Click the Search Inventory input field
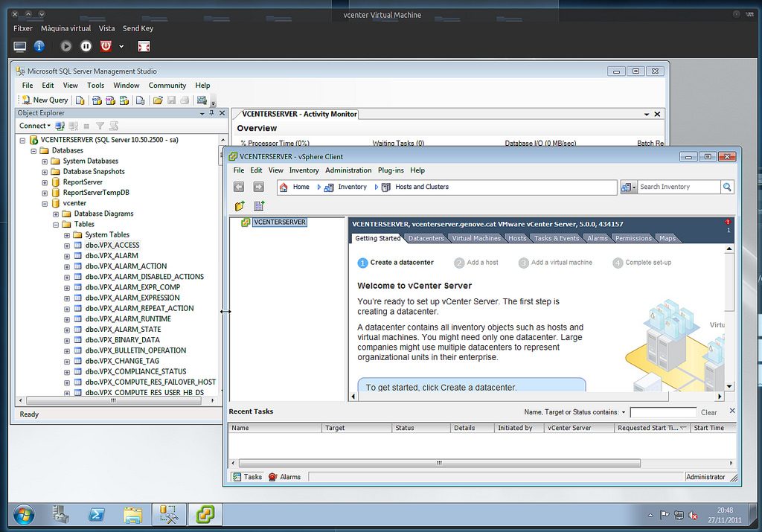The height and width of the screenshot is (532, 762). (x=679, y=187)
